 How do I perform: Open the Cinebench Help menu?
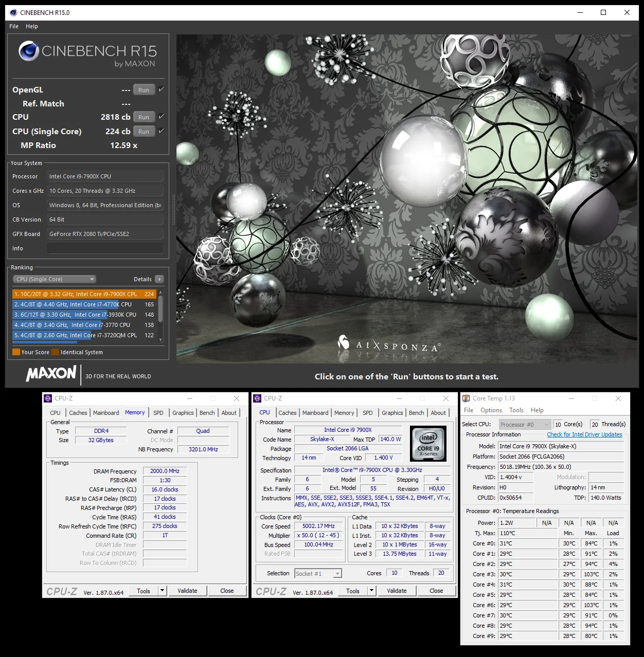[32, 26]
